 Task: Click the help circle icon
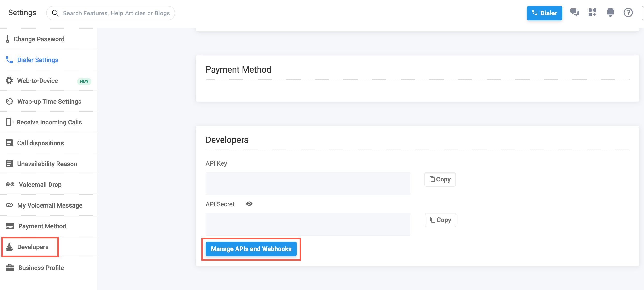(x=628, y=13)
